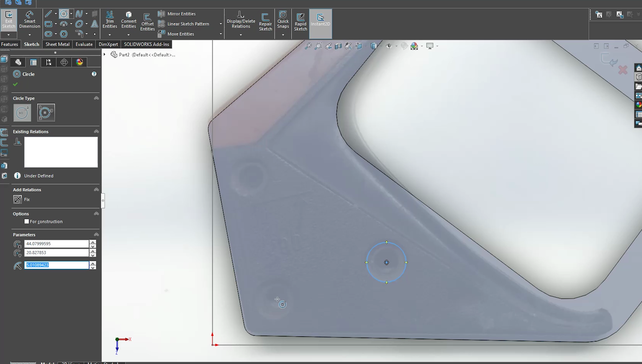
Task: Select the Spline tool
Action: pyautogui.click(x=79, y=14)
